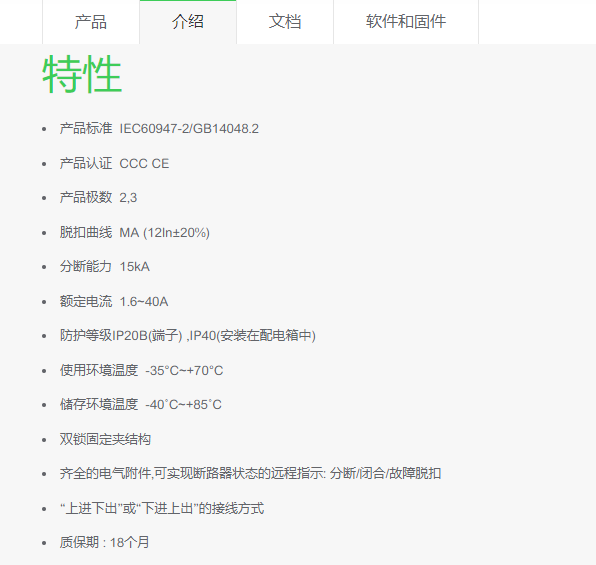Click the 分断/闭合/故障脱扣 status text

[x=385, y=474]
